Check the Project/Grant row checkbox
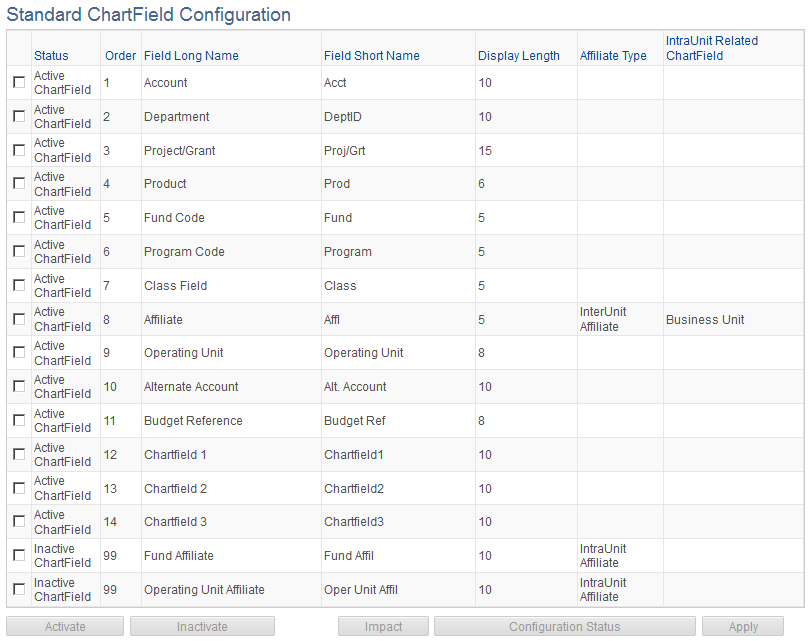This screenshot has height=641, width=812. click(18, 150)
